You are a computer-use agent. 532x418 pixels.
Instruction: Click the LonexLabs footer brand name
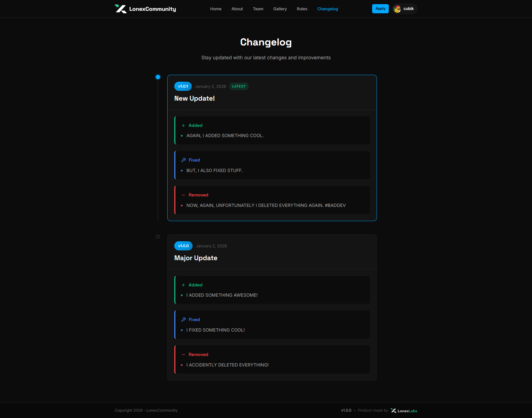tap(407, 411)
